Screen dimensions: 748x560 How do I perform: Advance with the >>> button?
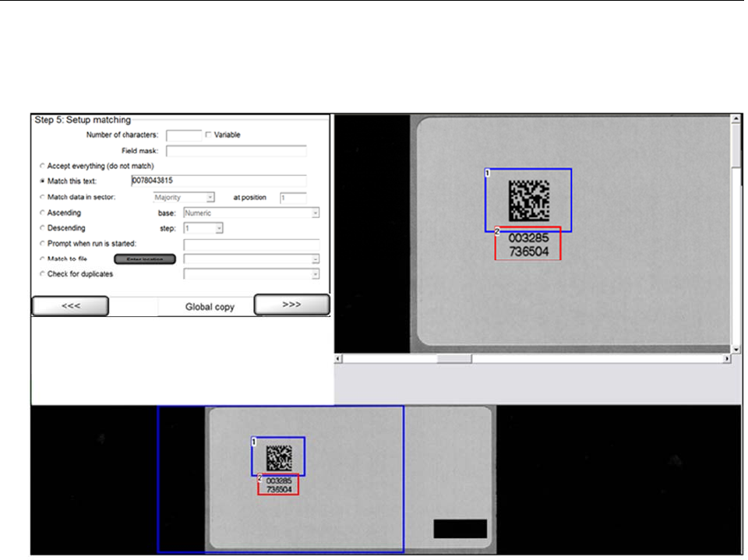tap(292, 305)
